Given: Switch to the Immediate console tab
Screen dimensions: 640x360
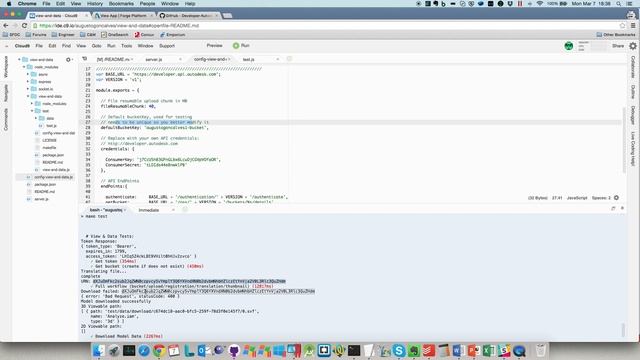Looking at the screenshot, I should [149, 210].
